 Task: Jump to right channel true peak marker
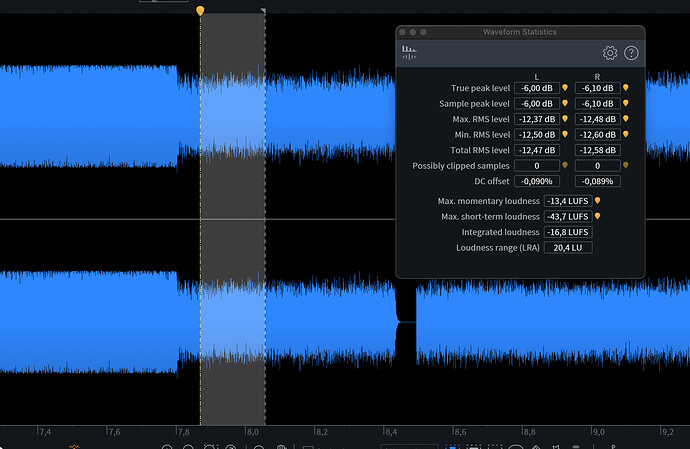pyautogui.click(x=626, y=88)
